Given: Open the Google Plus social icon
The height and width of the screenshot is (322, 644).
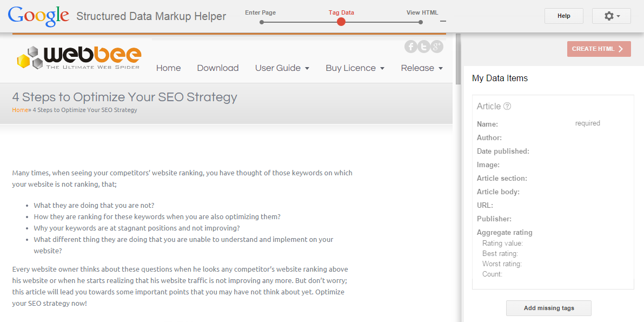Looking at the screenshot, I should (x=437, y=47).
